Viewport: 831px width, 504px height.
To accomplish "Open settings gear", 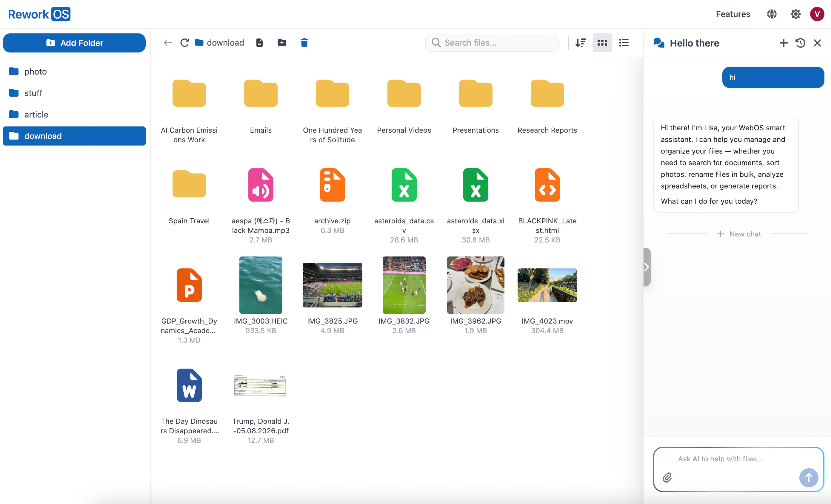I will pos(795,14).
